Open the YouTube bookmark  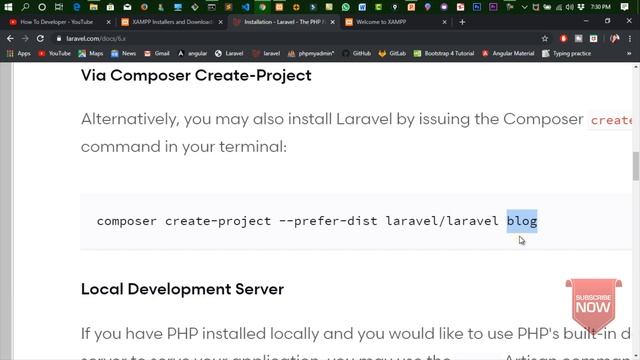(54, 53)
